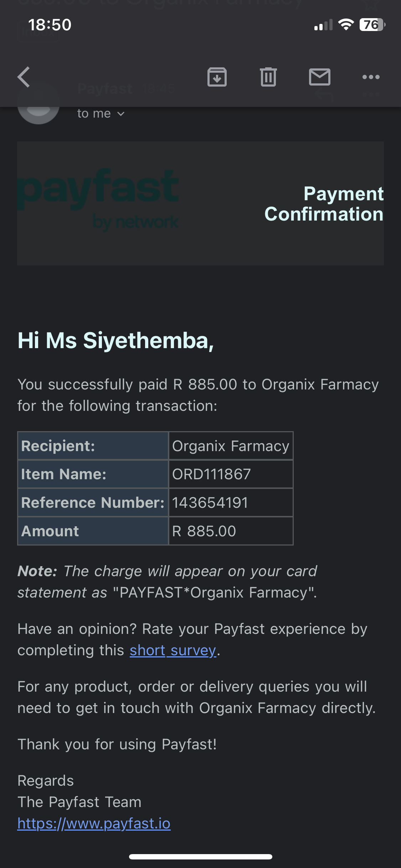Tap the Payment Confirmation heading
401x868 pixels.
324,204
